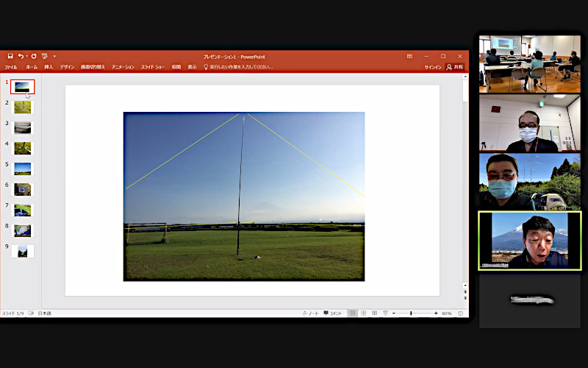This screenshot has height=368, width=588.
Task: Select the antenna photo on the slide
Action: click(244, 197)
